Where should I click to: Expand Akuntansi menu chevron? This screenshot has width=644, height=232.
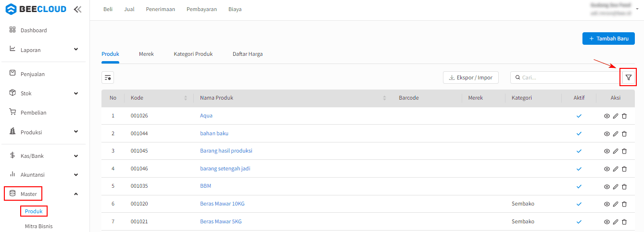click(x=76, y=175)
